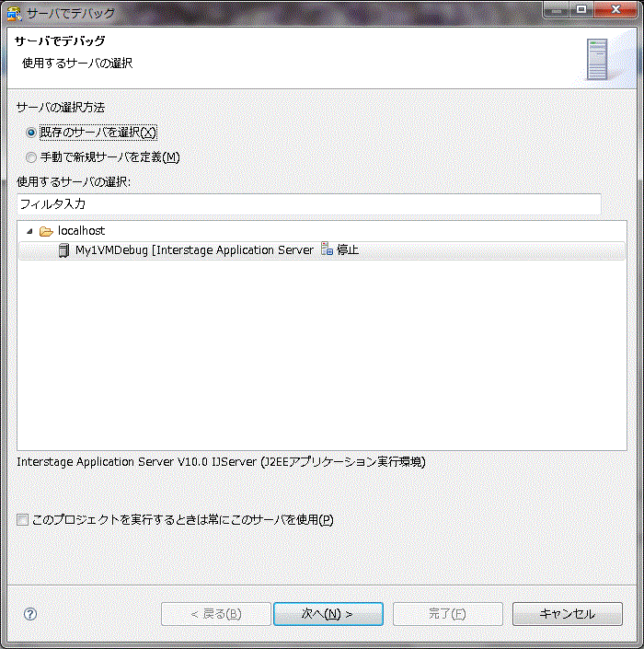Image resolution: width=644 pixels, height=649 pixels.
Task: Click the help question mark icon
Action: pos(30,614)
